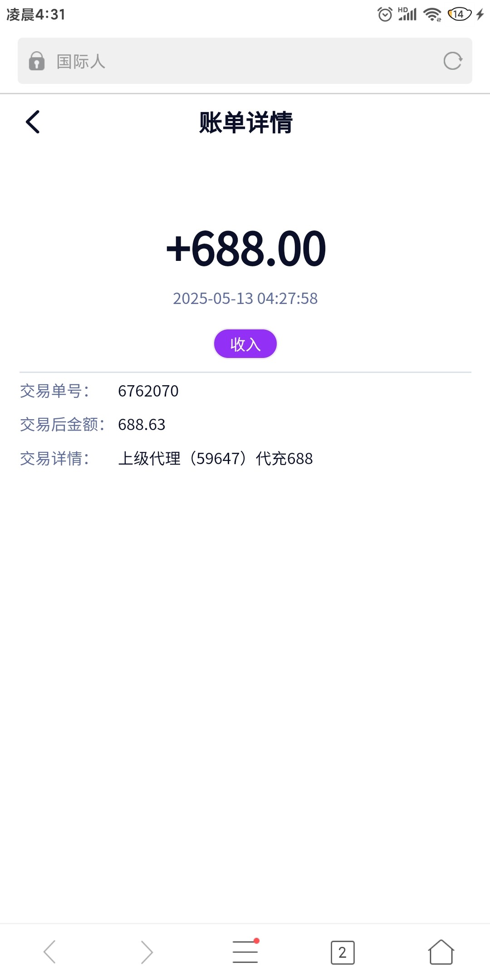
Task: Tap the timestamp 2025-05-13 04:27:58
Action: (x=245, y=299)
